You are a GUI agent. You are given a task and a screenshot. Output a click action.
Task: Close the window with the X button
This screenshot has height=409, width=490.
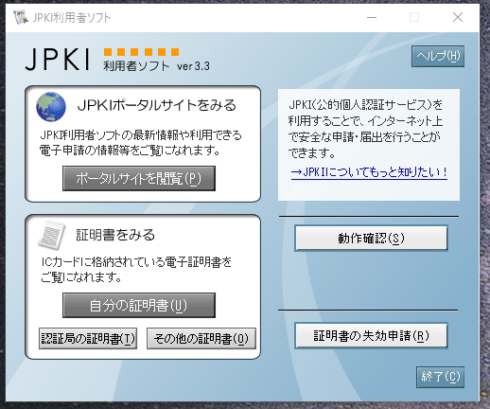[458, 17]
